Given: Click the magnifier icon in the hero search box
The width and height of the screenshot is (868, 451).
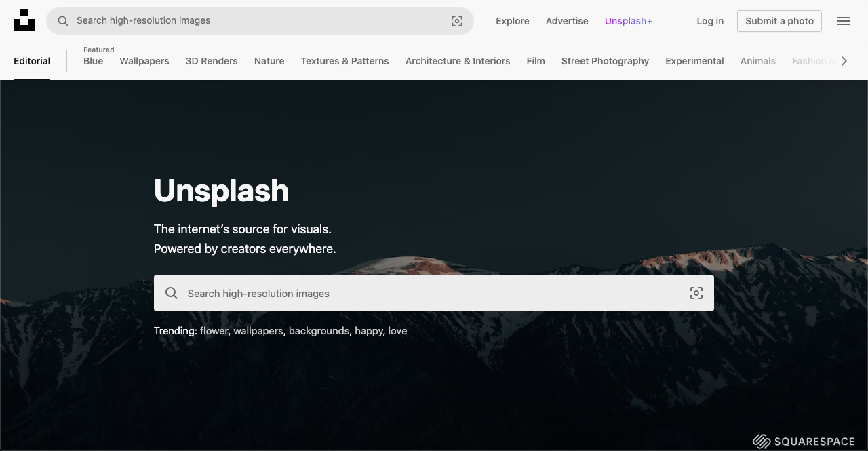Looking at the screenshot, I should tap(172, 293).
